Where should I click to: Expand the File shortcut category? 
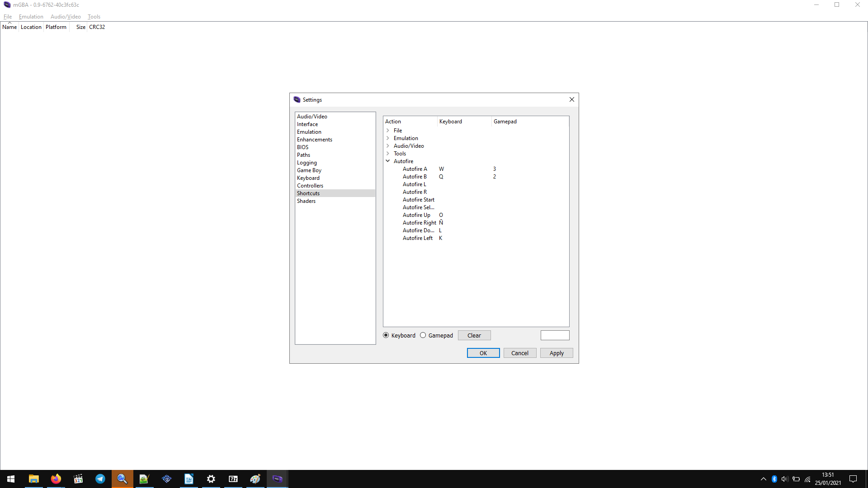388,130
